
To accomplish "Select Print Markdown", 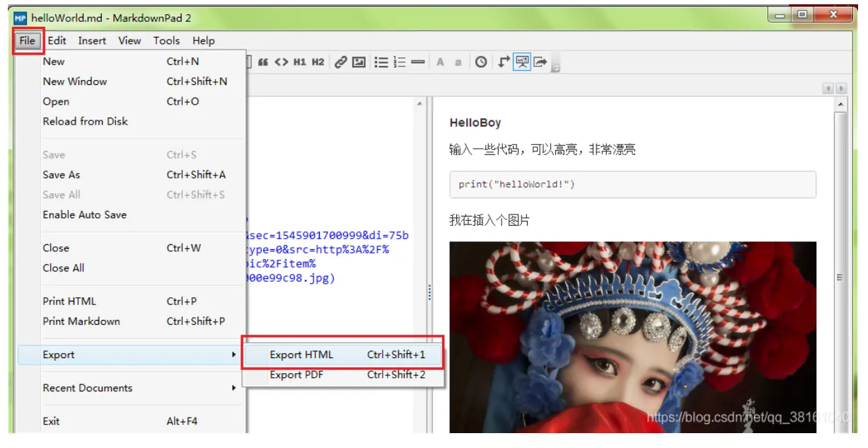I will (132, 321).
